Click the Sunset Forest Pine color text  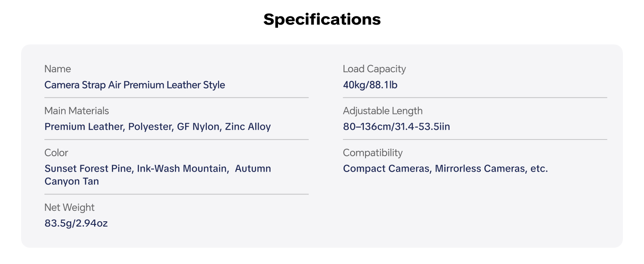pos(89,169)
